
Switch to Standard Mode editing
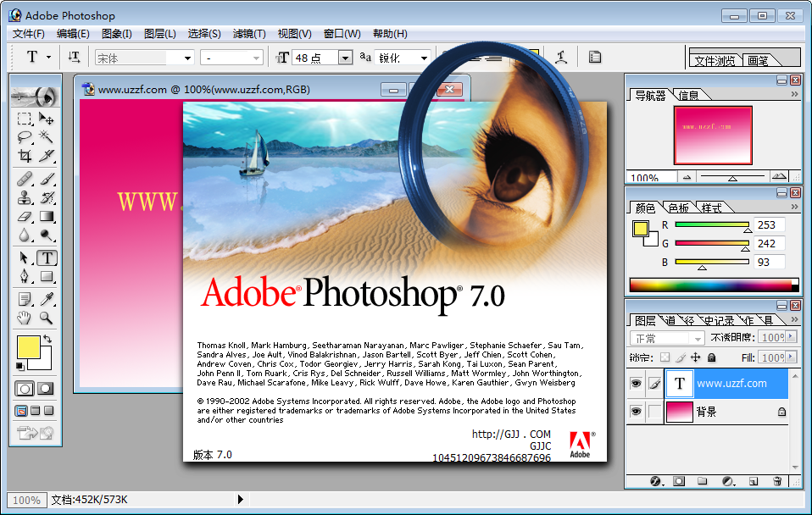click(x=25, y=389)
